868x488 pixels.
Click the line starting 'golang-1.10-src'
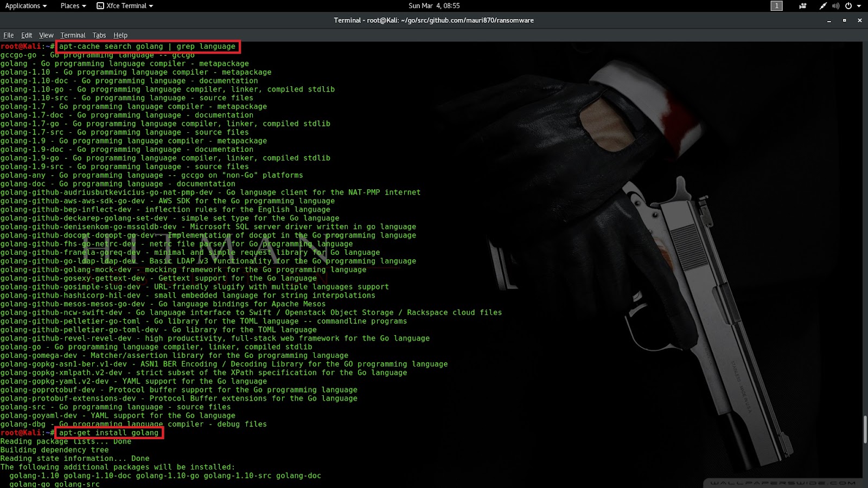click(127, 98)
